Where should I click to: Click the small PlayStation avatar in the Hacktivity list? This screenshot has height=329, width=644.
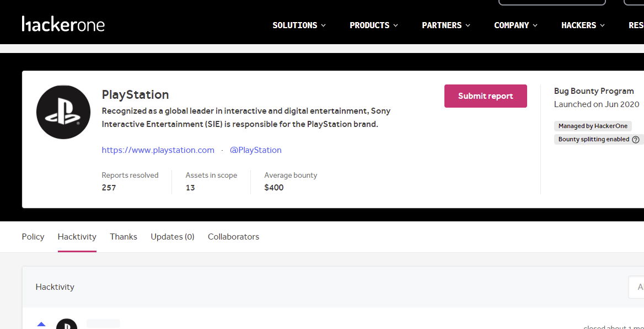[x=67, y=325]
